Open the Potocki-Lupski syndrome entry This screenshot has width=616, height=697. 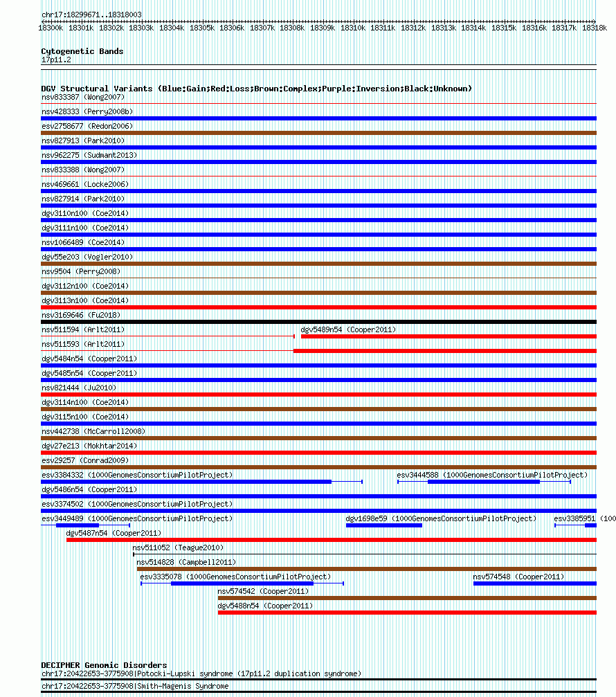click(x=201, y=674)
